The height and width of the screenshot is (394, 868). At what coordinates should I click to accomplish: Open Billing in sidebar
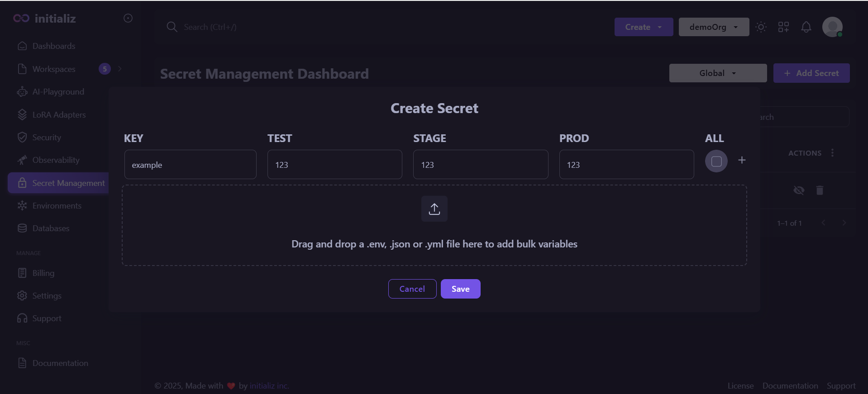pyautogui.click(x=43, y=273)
